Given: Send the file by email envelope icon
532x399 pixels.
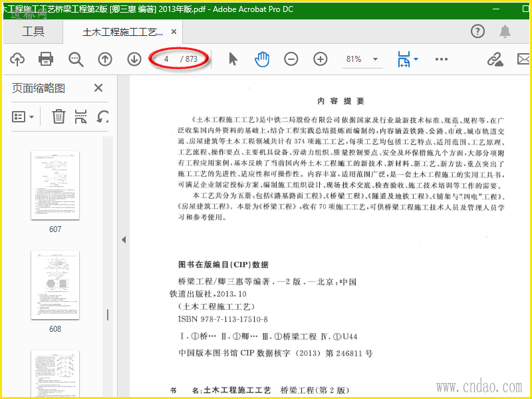Looking at the screenshot, I should (x=524, y=59).
